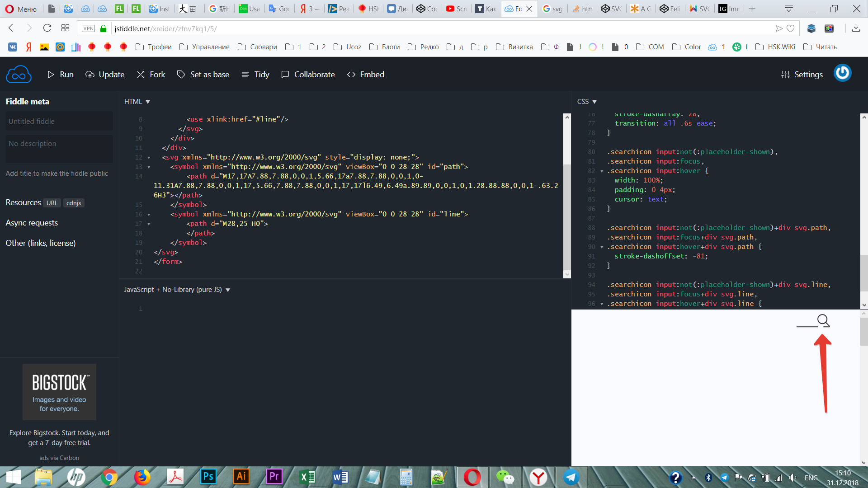
Task: Collapse CSS code fold at line 82
Action: tap(602, 171)
